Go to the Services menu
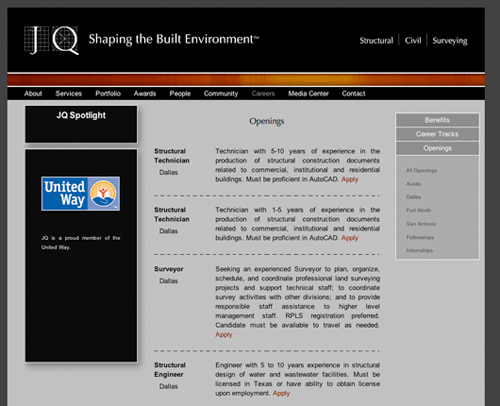The image size is (500, 406). tap(69, 94)
